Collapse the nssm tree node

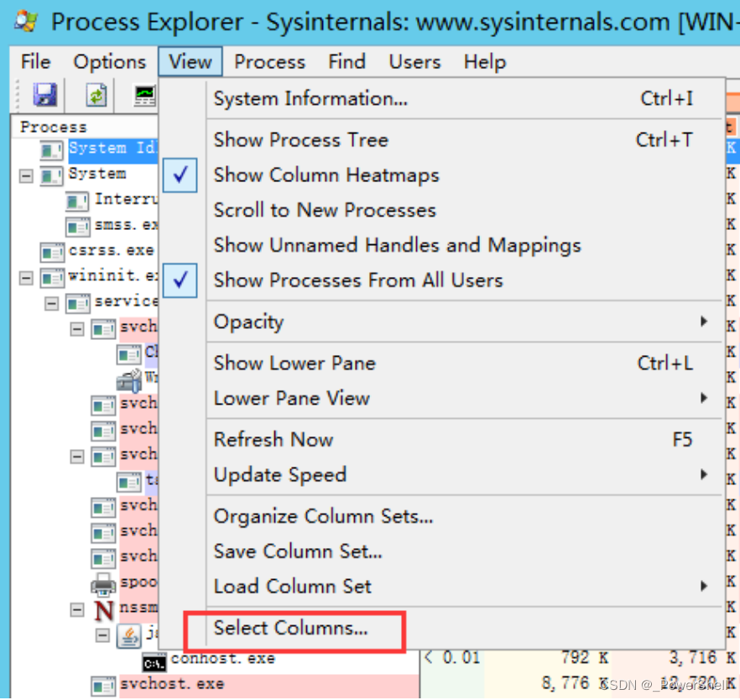(x=77, y=610)
